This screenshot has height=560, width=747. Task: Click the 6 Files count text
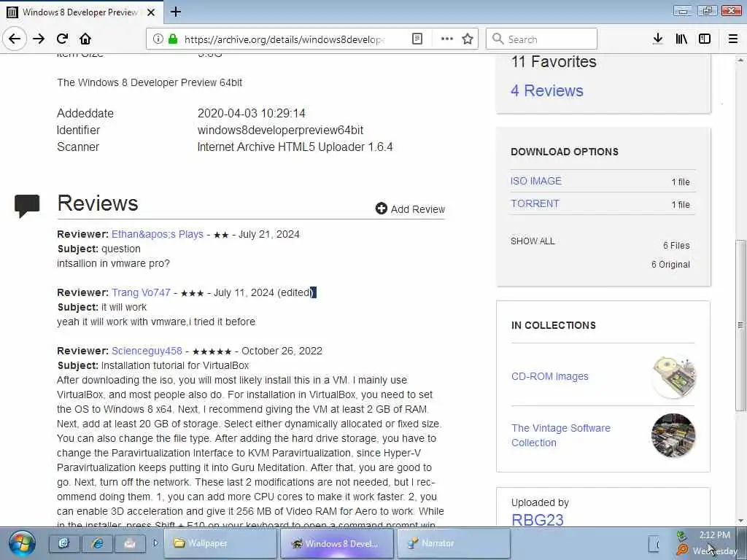pyautogui.click(x=676, y=245)
